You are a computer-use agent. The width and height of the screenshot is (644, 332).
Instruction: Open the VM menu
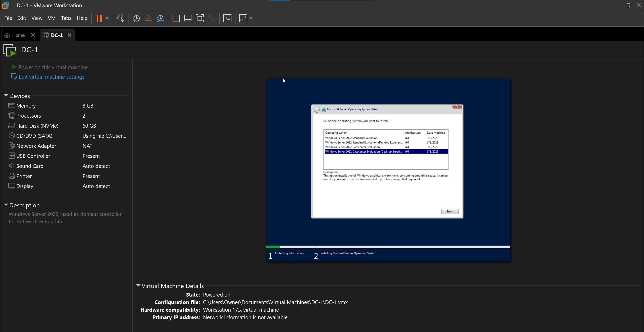pyautogui.click(x=52, y=18)
